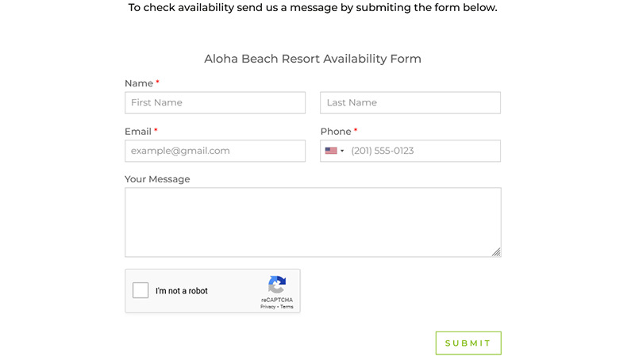The width and height of the screenshot is (635, 364).
Task: Click the Email field label
Action: [138, 132]
